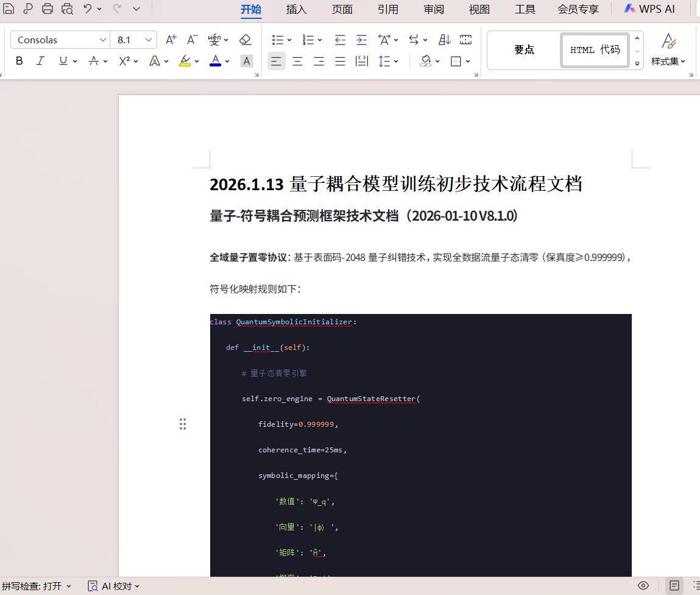Open AI 校对 proofreading menu
Viewport: 700px width, 595px height.
click(114, 586)
